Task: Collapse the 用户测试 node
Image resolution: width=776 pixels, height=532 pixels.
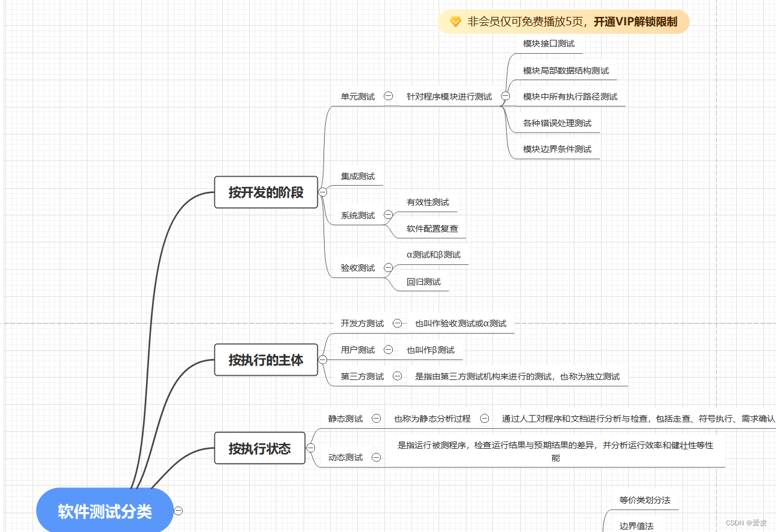Action: 389,349
